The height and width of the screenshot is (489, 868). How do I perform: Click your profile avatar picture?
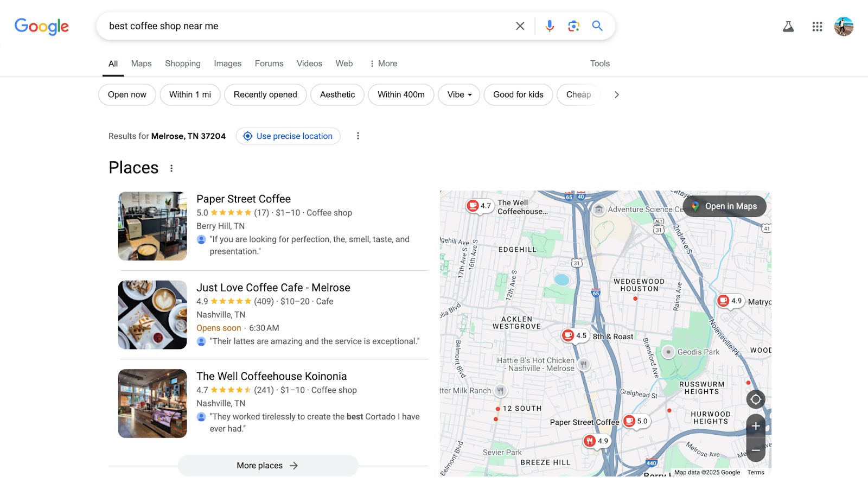pos(844,26)
